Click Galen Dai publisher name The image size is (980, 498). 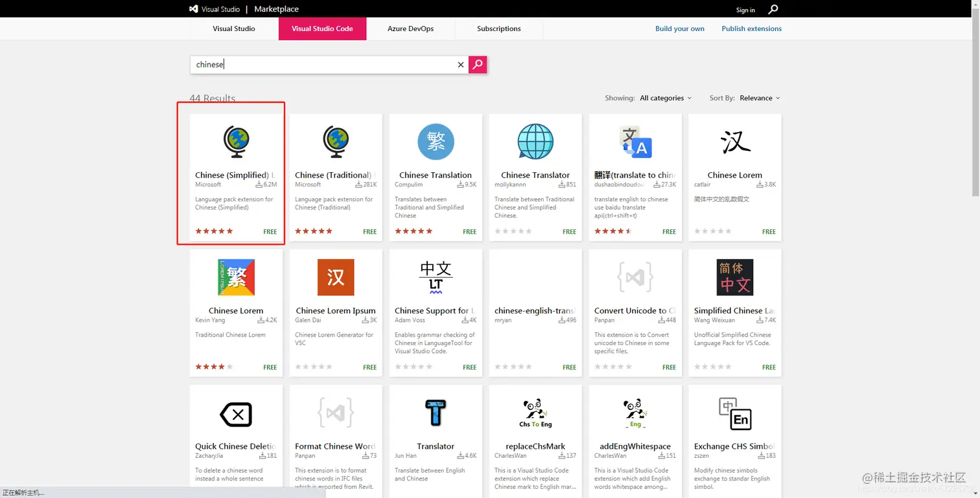click(x=308, y=320)
